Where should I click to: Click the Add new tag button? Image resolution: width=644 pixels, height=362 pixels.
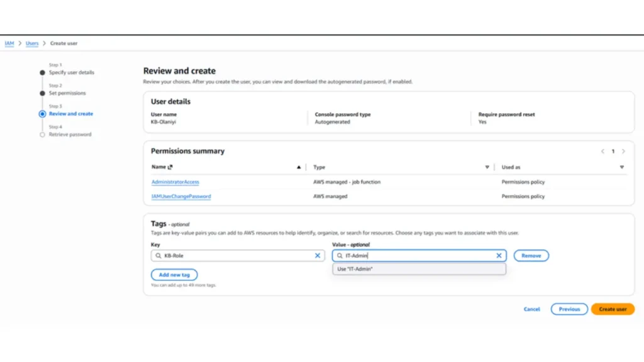pos(174,275)
